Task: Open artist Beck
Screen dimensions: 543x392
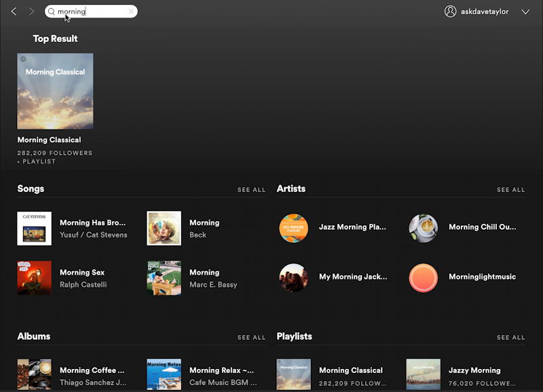Action: click(x=198, y=235)
